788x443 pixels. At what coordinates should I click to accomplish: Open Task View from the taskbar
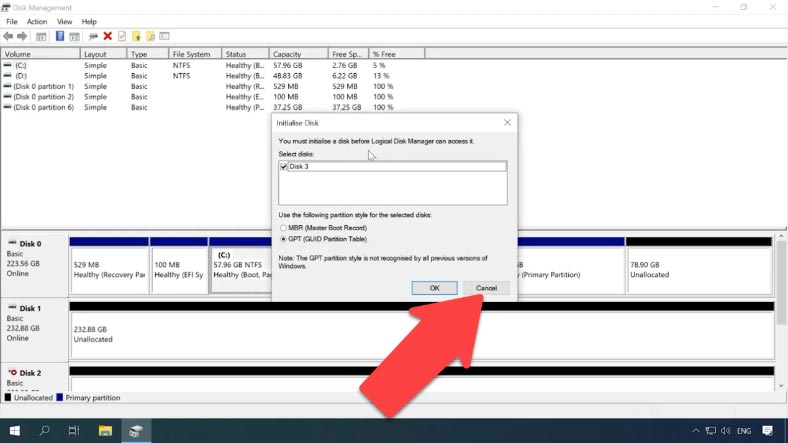[74, 430]
